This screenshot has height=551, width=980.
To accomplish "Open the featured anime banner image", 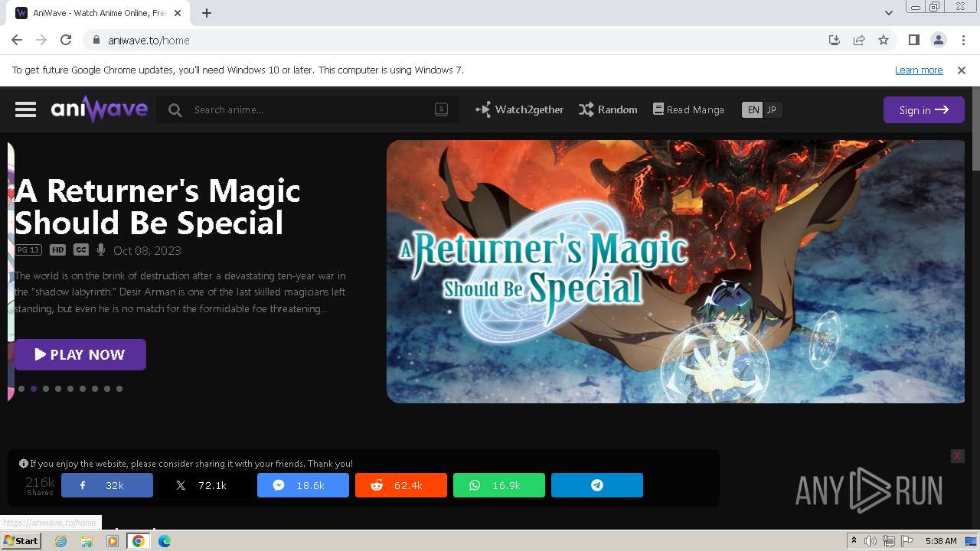I will coord(675,271).
